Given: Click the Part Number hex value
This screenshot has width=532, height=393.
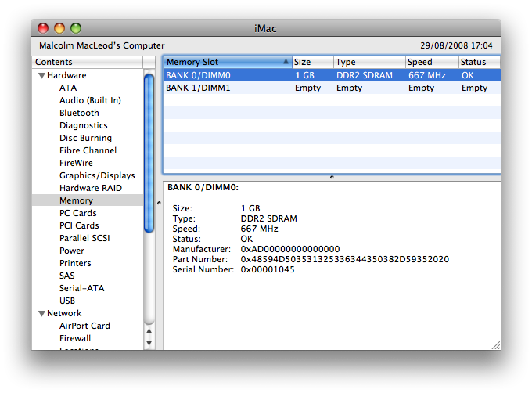Looking at the screenshot, I should pyautogui.click(x=345, y=259).
